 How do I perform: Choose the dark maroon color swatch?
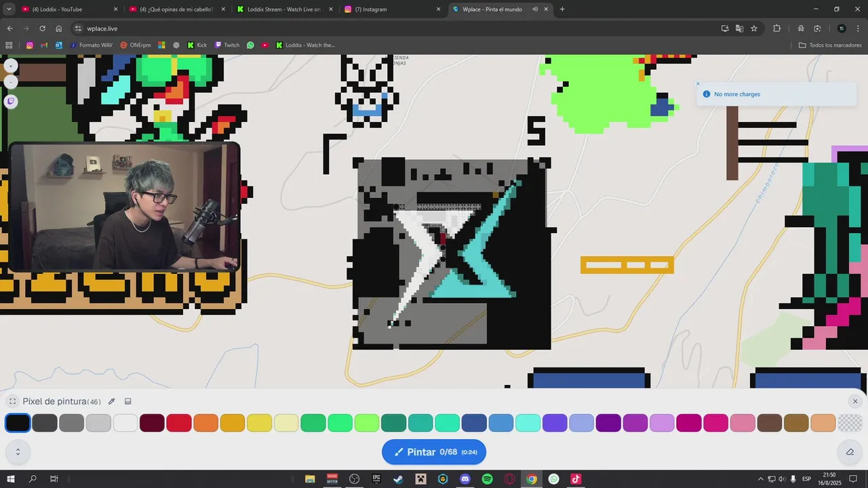(152, 423)
